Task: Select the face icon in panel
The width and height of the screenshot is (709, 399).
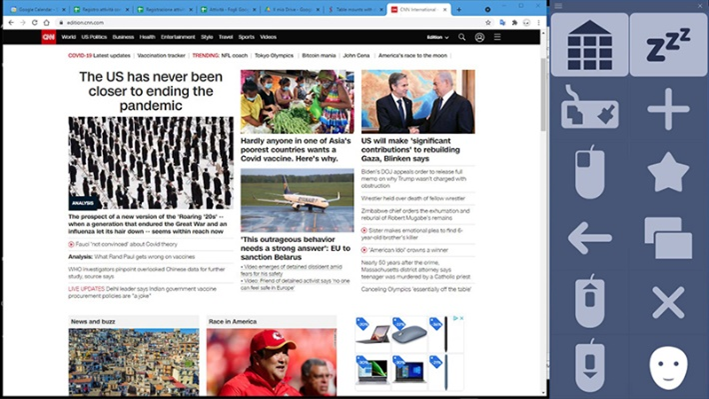Action: pos(668,367)
